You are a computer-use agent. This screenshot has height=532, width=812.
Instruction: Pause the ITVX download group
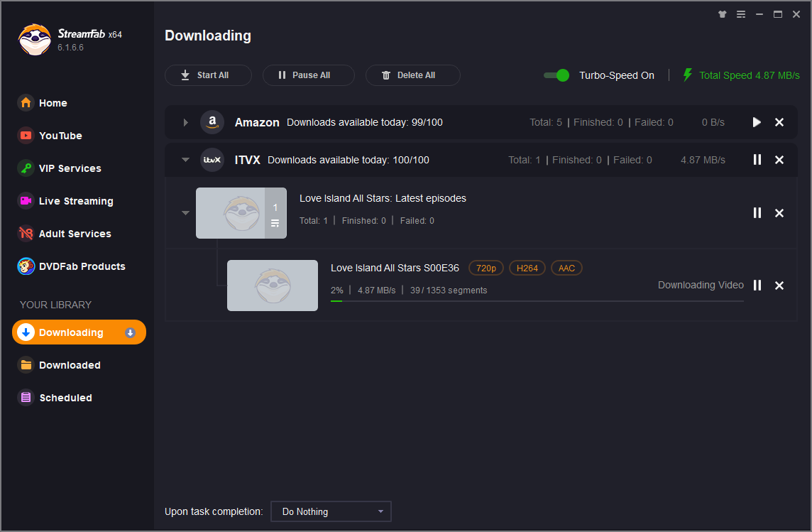tap(757, 160)
